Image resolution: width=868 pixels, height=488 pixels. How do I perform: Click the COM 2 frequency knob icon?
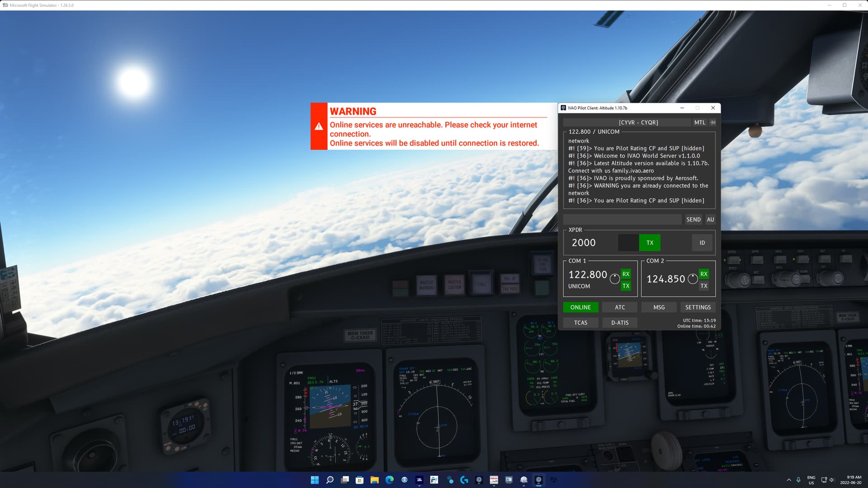point(693,279)
